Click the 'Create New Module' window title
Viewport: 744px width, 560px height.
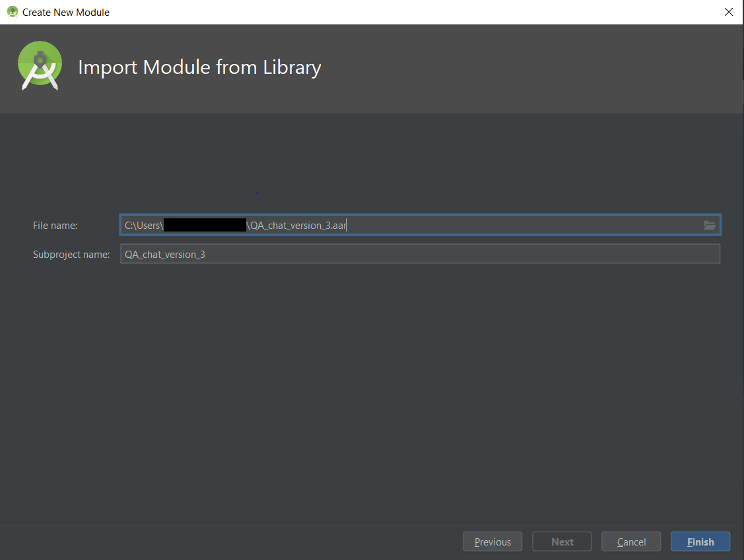tap(66, 13)
